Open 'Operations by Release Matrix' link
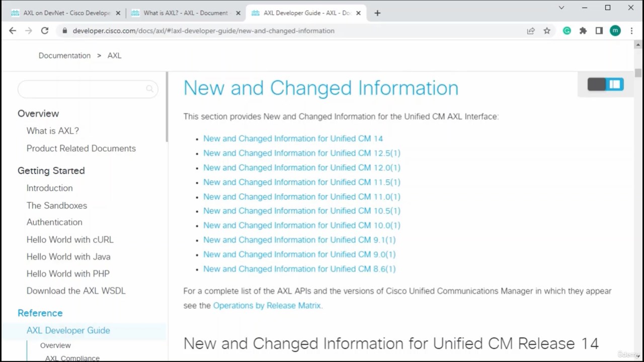Screen dimensions: 644x362 (267, 305)
